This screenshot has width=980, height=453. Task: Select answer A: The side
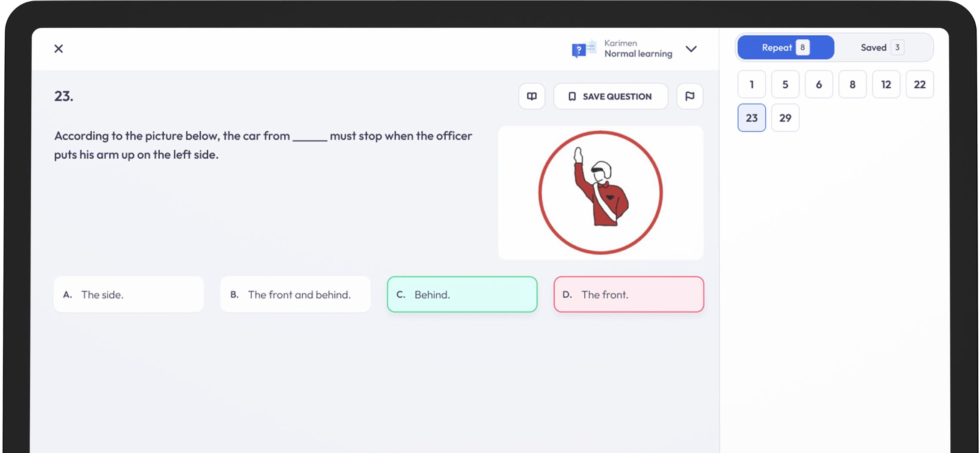[x=128, y=295]
